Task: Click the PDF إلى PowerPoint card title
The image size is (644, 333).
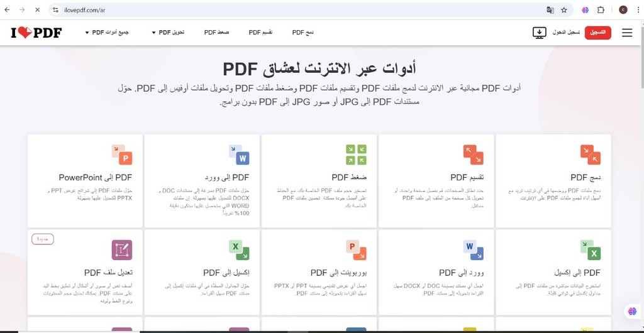Action: pyautogui.click(x=96, y=178)
